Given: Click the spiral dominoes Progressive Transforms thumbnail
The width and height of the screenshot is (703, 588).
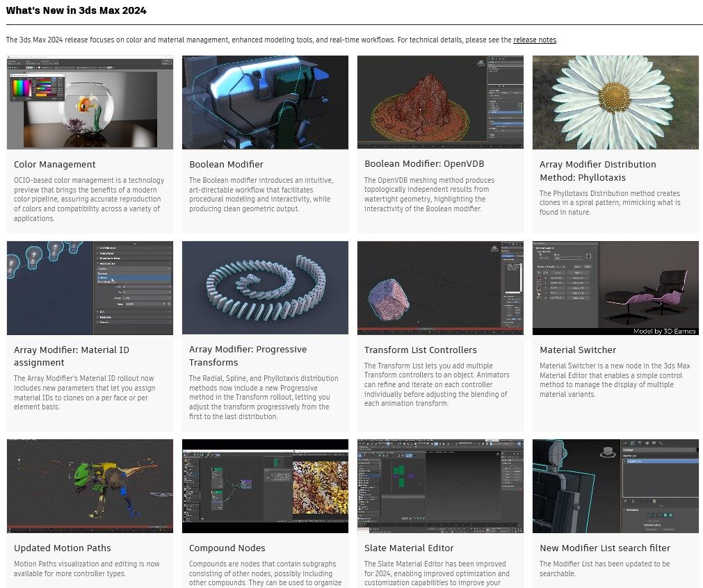Looking at the screenshot, I should click(x=265, y=288).
